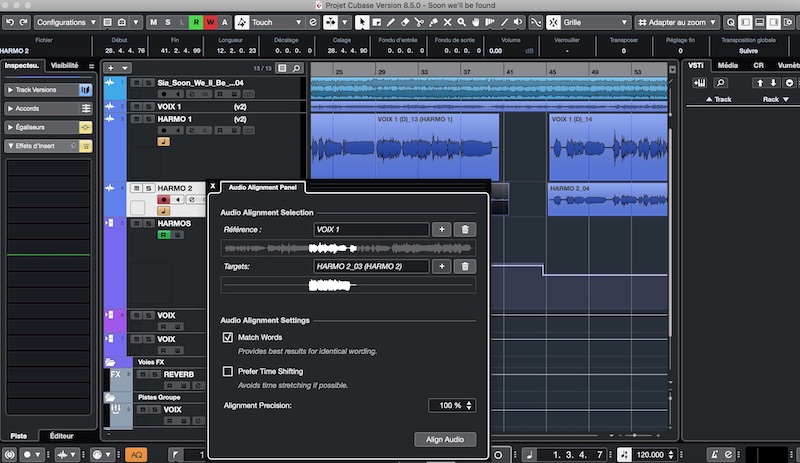Open the Adapter au zoom dropdown

pyautogui.click(x=677, y=22)
